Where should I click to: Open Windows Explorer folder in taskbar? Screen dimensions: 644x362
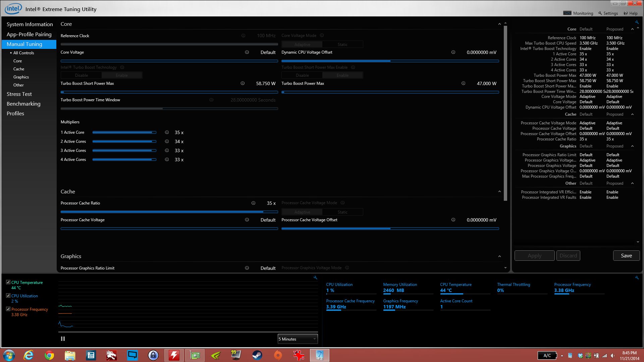coord(70,355)
